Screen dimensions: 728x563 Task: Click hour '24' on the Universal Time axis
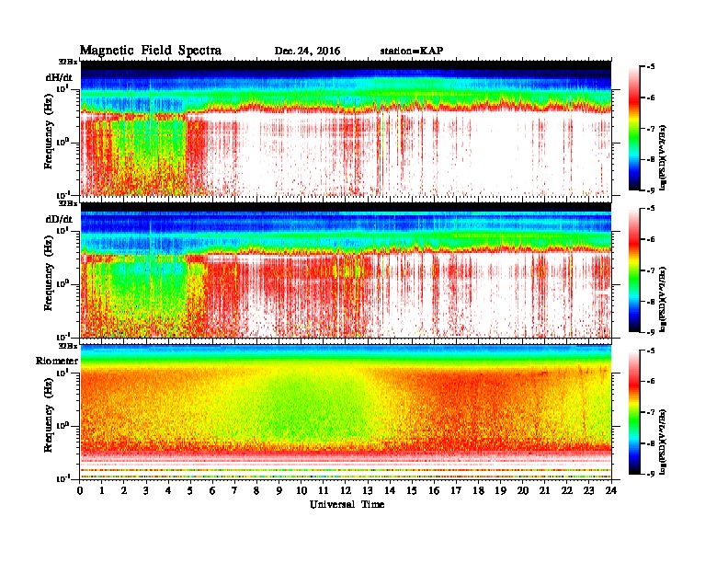(x=611, y=490)
